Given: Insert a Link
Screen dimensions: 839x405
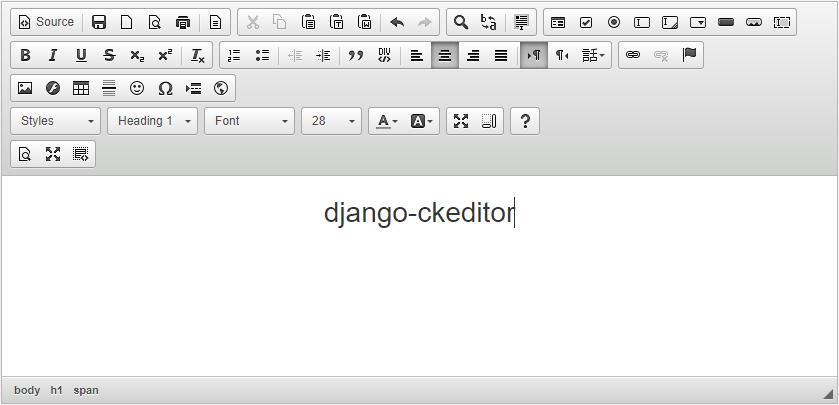Looking at the screenshot, I should [633, 55].
